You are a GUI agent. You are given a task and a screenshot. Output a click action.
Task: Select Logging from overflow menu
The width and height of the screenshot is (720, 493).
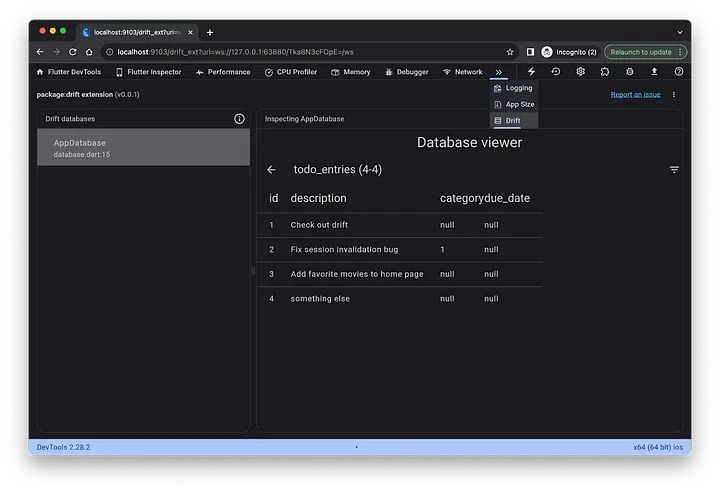tap(513, 88)
